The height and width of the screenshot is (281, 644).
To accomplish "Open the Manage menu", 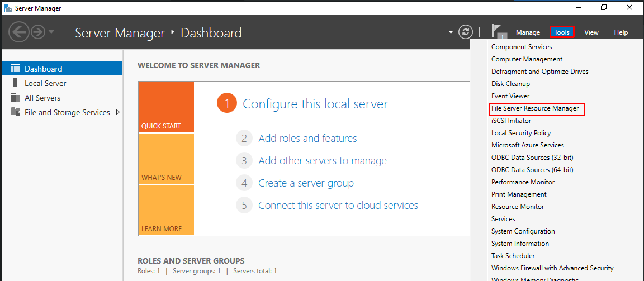I will tap(528, 32).
